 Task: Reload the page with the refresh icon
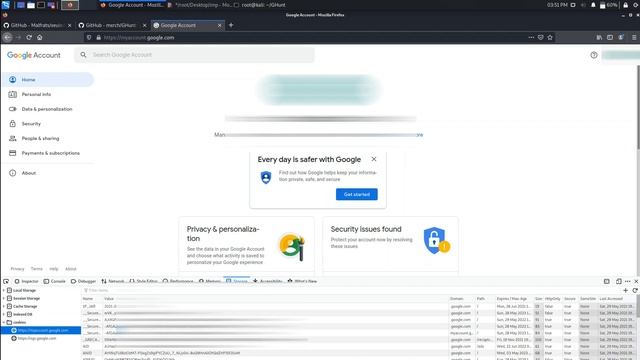(29, 38)
